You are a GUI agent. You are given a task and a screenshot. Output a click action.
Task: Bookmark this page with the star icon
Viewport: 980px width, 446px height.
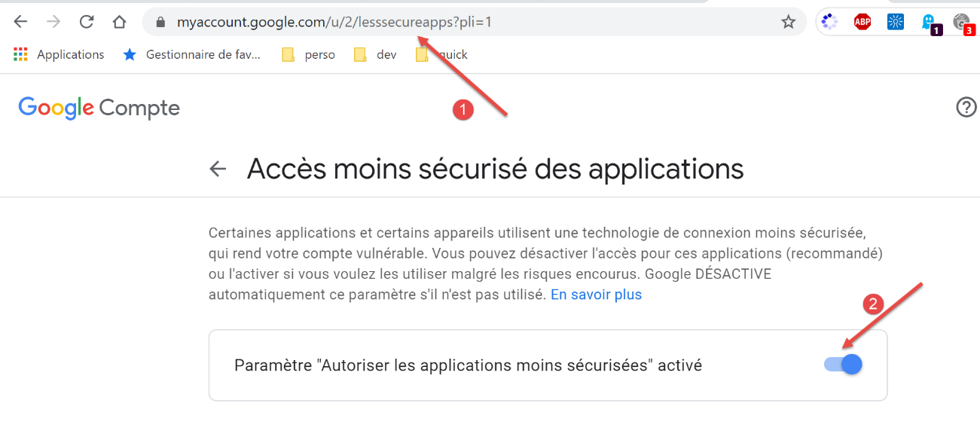[788, 22]
